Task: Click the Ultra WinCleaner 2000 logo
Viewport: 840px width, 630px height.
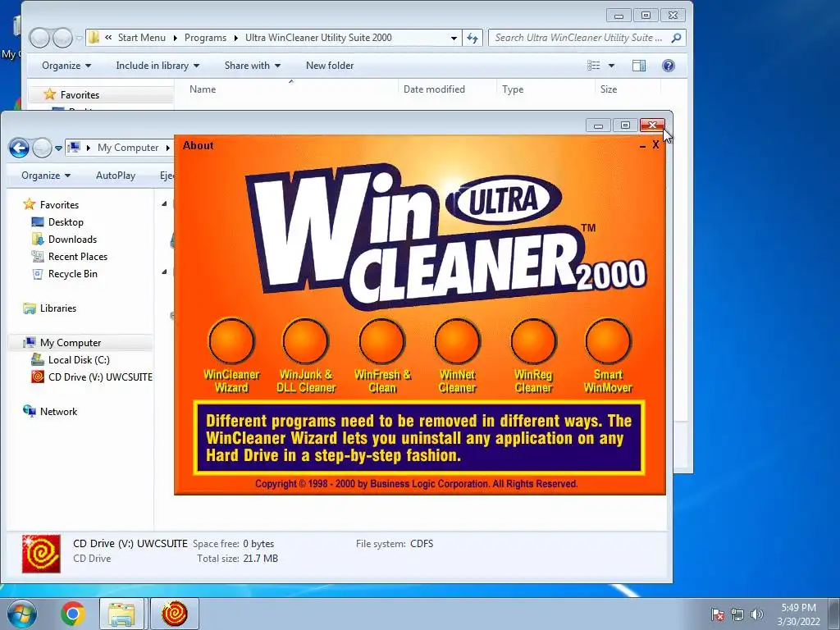Action: point(445,239)
